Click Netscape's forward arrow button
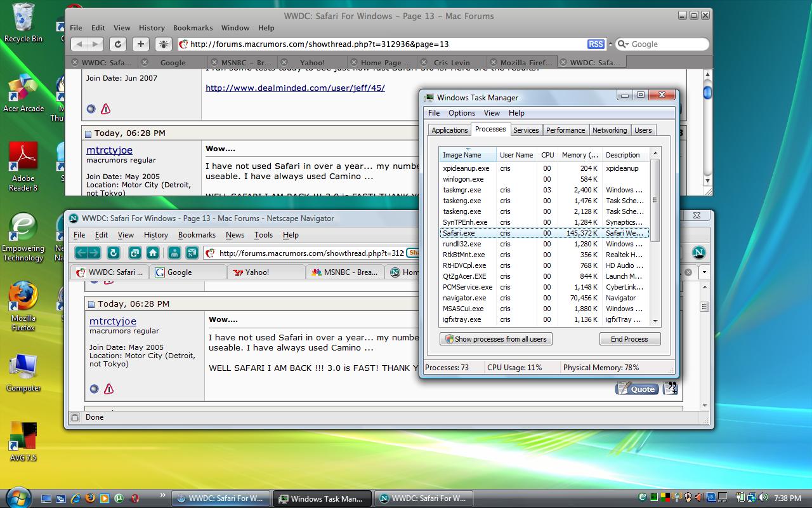The image size is (812, 508). (x=95, y=253)
